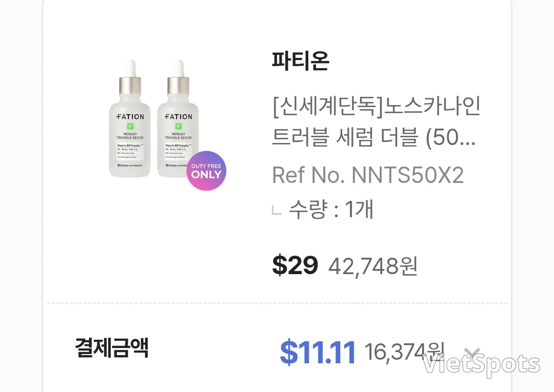Click the FATION label on right bottle
This screenshot has width=554, height=392.
(178, 116)
